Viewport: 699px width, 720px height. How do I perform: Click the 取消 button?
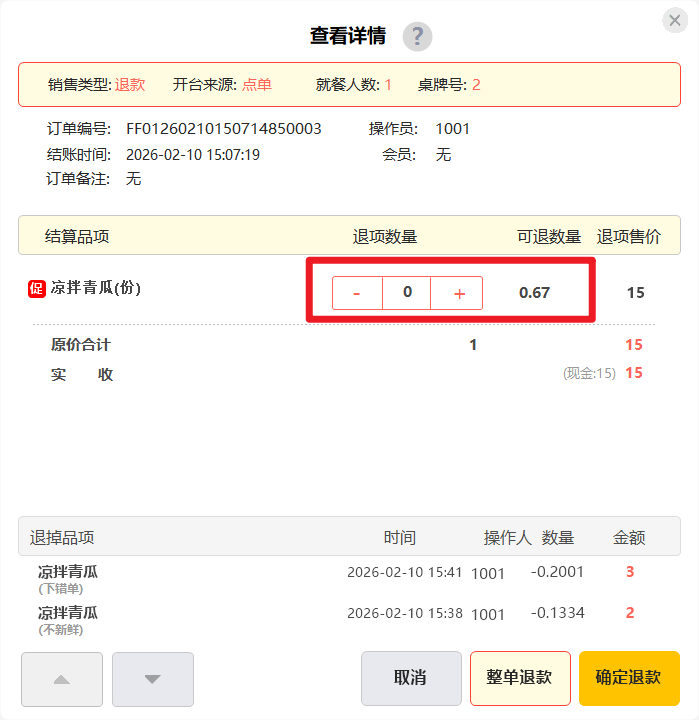(x=411, y=678)
